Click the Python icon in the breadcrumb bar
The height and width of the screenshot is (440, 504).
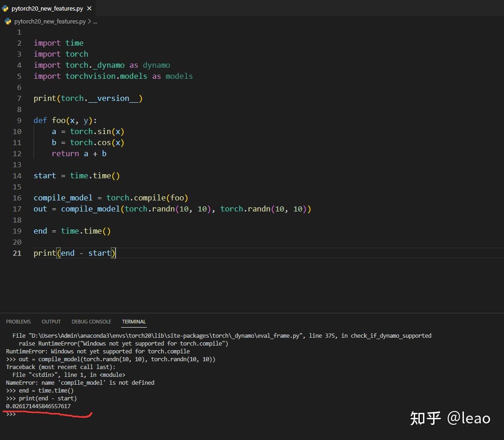tap(8, 21)
